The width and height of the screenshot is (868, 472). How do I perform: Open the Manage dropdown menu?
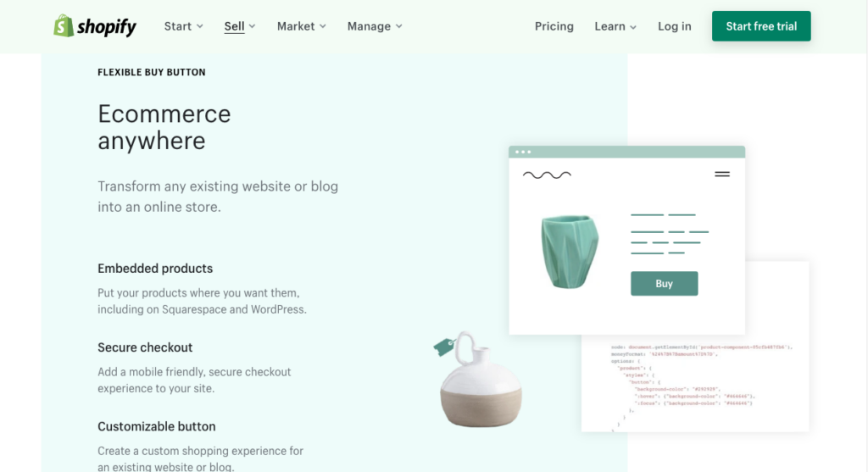pyautogui.click(x=375, y=26)
